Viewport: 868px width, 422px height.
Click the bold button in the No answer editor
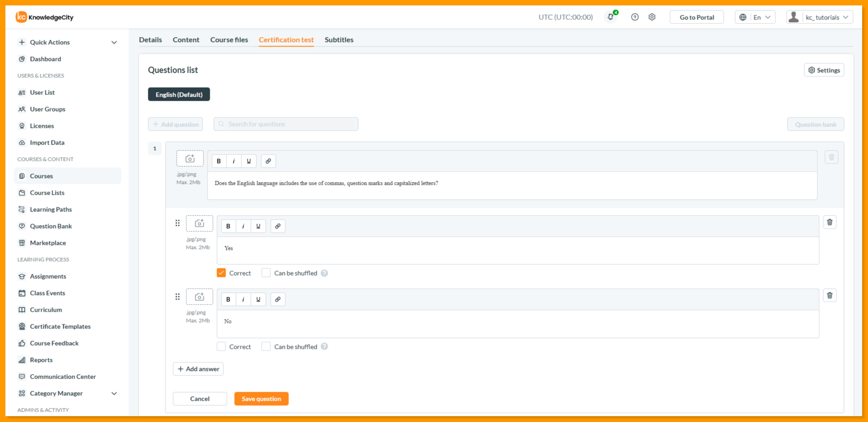[x=228, y=299]
